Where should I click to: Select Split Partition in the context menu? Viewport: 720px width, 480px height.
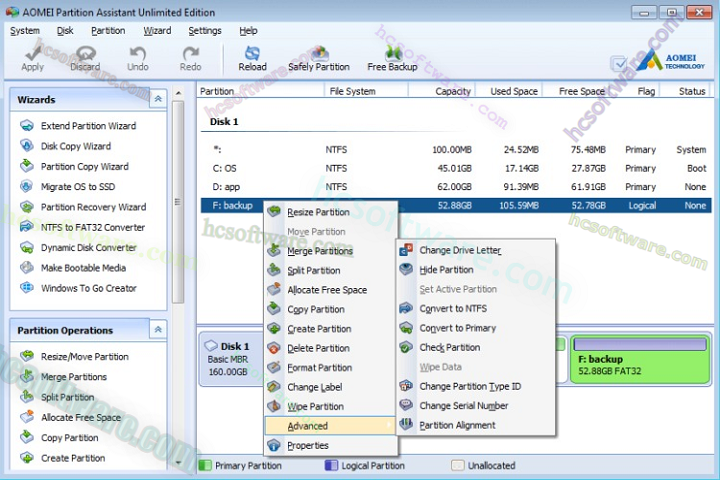331,271
